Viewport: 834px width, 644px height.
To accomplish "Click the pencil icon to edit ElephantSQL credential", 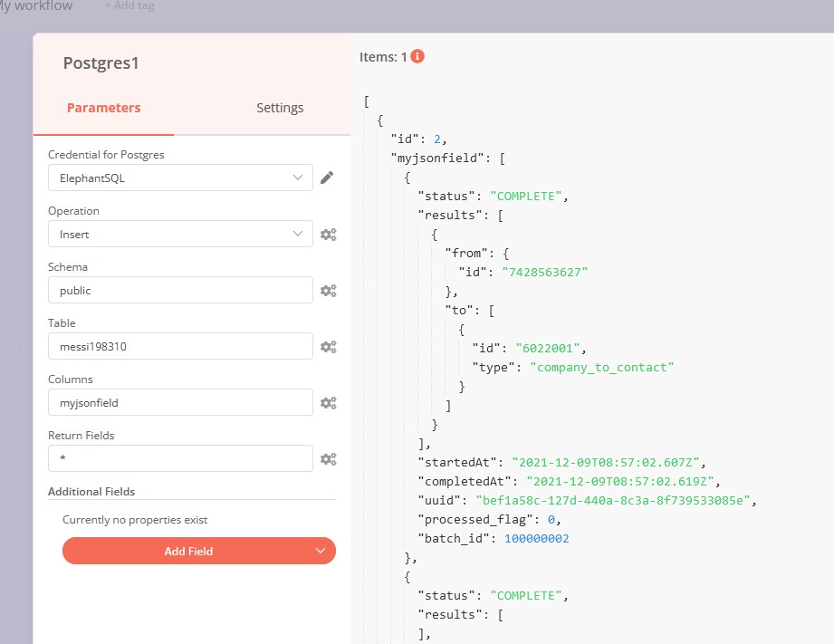I will pyautogui.click(x=327, y=178).
